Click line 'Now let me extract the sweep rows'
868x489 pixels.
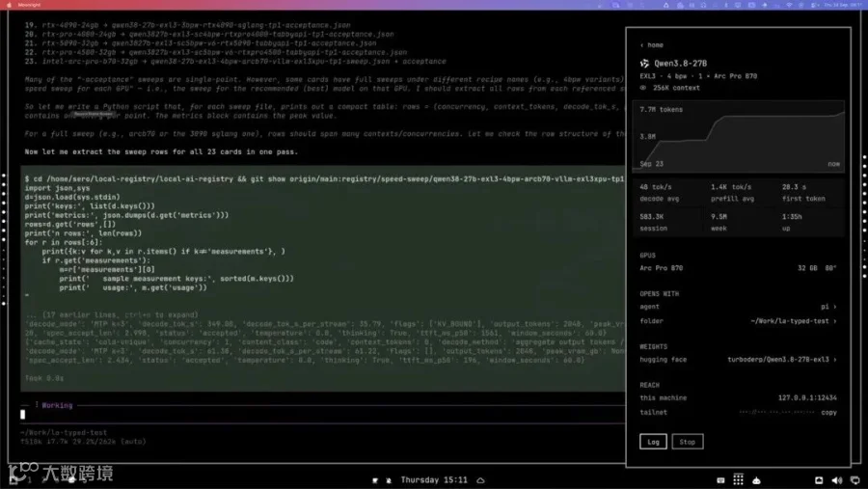tap(161, 151)
